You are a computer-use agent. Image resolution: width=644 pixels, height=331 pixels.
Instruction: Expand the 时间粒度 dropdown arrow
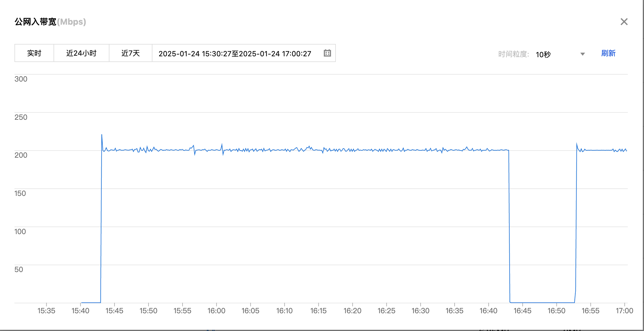582,54
